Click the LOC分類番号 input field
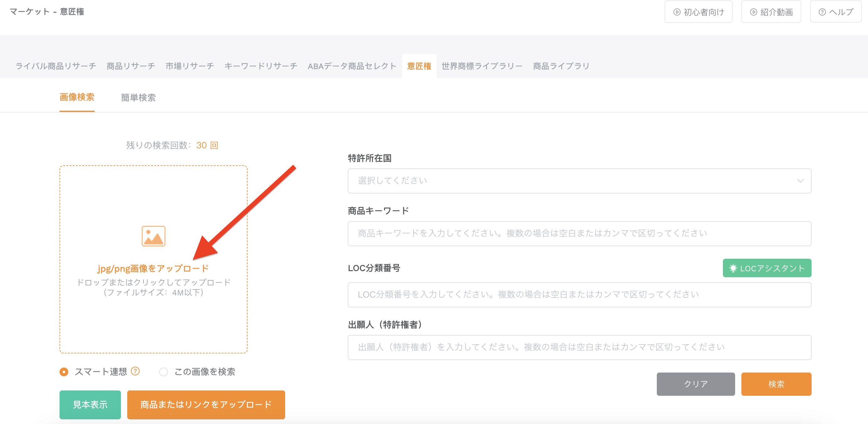The image size is (868, 424). [x=579, y=294]
